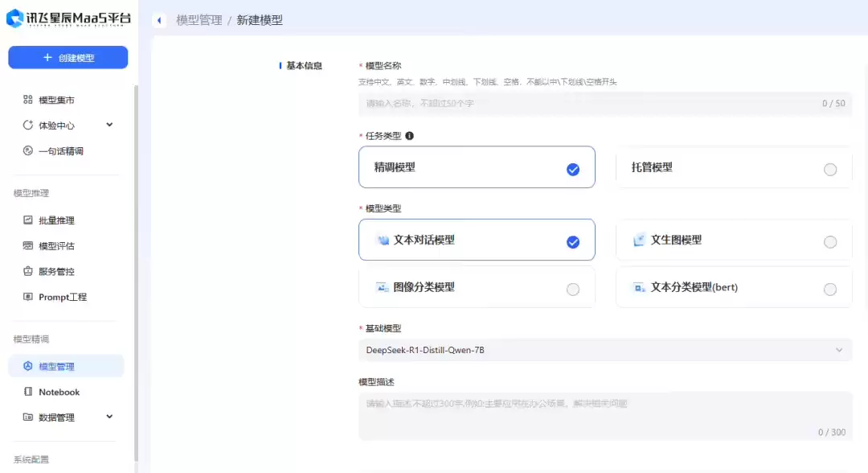Select the Prompt工程 icon
The image size is (868, 473).
coord(28,297)
